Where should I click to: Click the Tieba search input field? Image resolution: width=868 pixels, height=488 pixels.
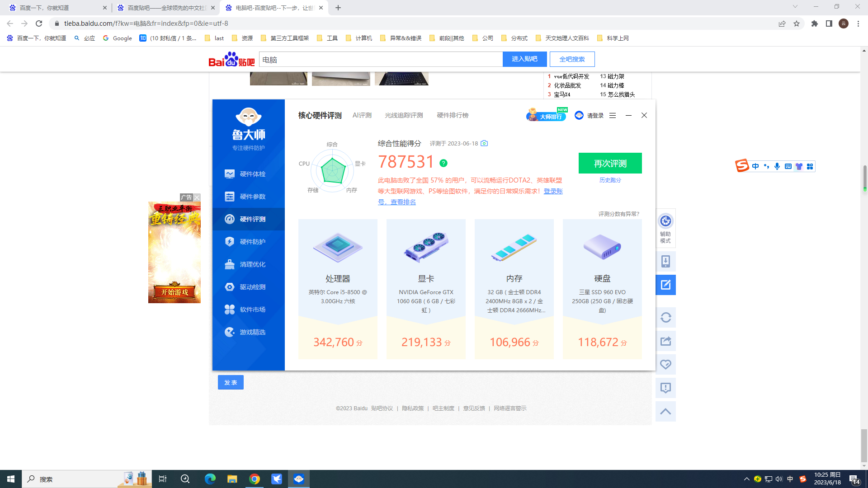coord(381,59)
